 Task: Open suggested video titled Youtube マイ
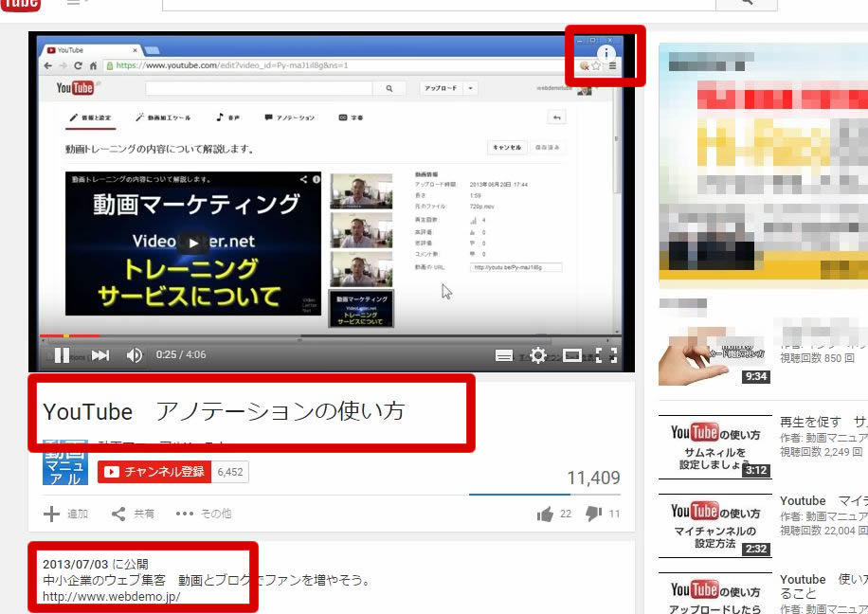823,501
